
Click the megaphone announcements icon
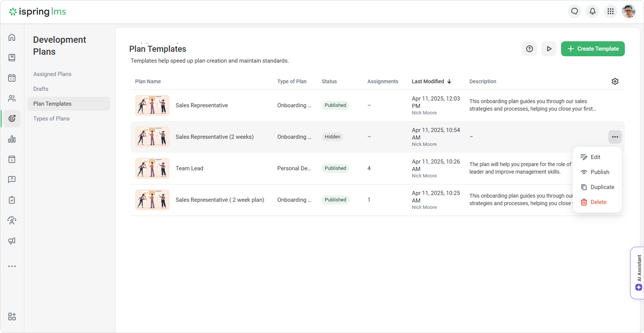click(12, 241)
